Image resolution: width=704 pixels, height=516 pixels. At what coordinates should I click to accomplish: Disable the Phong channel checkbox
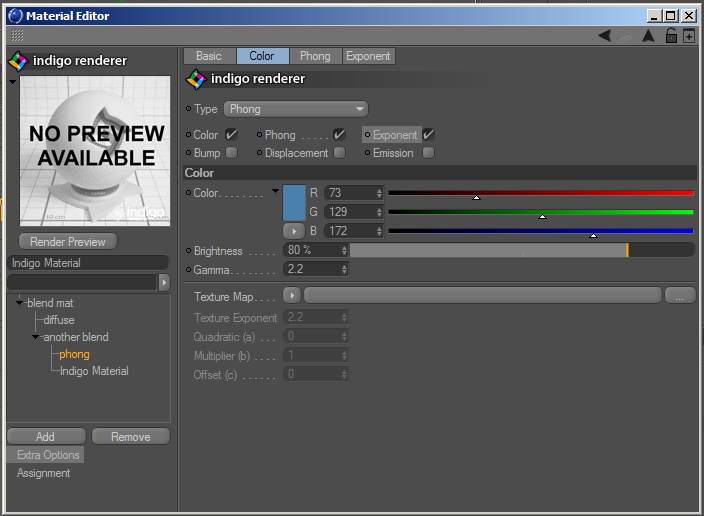(339, 135)
